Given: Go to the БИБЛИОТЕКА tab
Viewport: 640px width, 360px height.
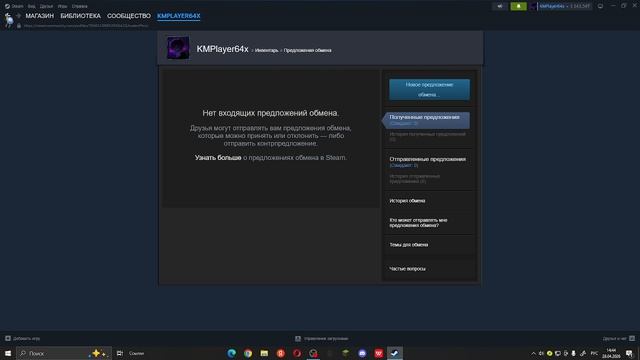Looking at the screenshot, I should [x=80, y=16].
